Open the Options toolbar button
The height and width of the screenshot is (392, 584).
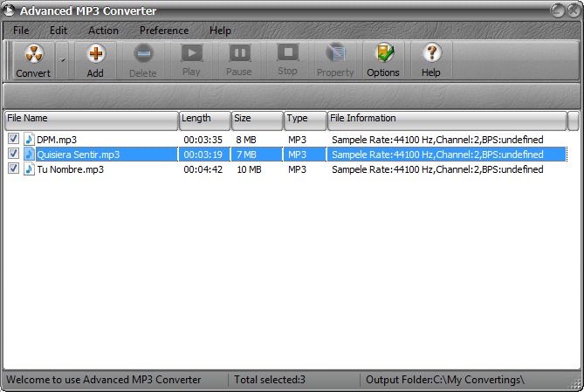pyautogui.click(x=383, y=60)
